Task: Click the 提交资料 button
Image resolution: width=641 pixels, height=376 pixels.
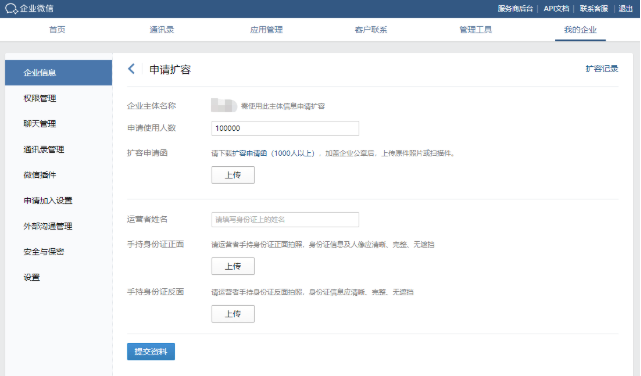Action: 151,351
